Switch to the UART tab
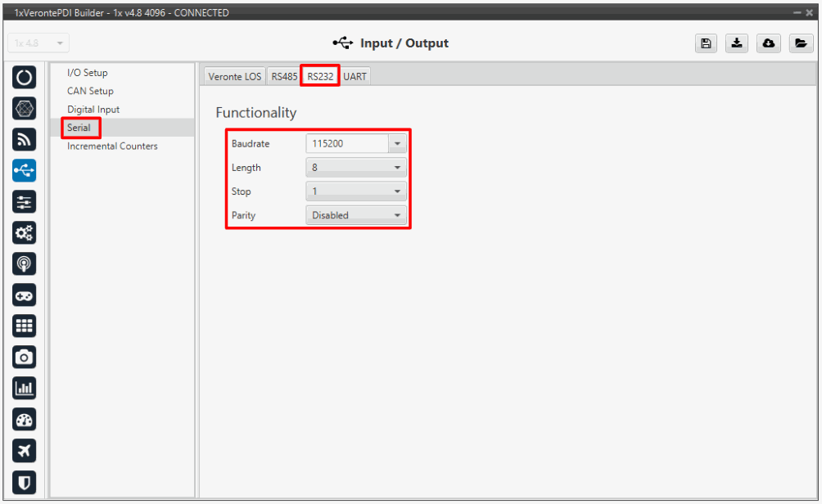 click(x=355, y=76)
